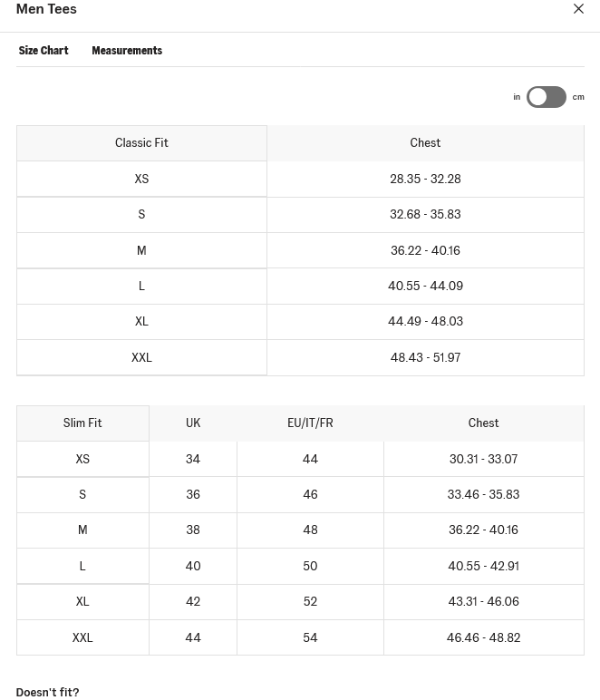
Task: Select the Size Chart tab
Action: [44, 51]
